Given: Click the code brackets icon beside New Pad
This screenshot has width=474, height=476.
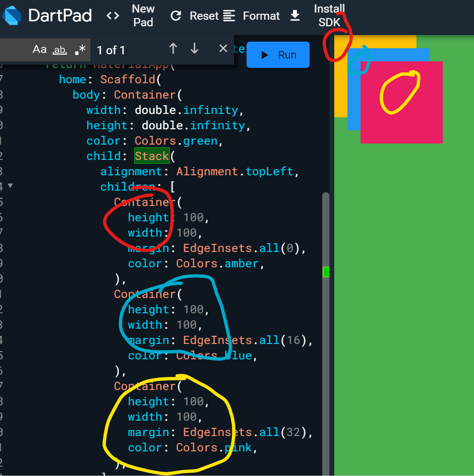Looking at the screenshot, I should pos(113,15).
